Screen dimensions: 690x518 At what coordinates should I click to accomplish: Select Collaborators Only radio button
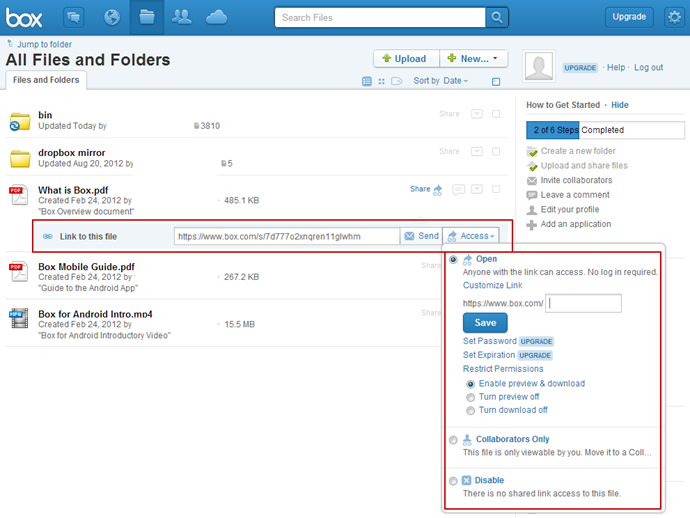pyautogui.click(x=453, y=440)
